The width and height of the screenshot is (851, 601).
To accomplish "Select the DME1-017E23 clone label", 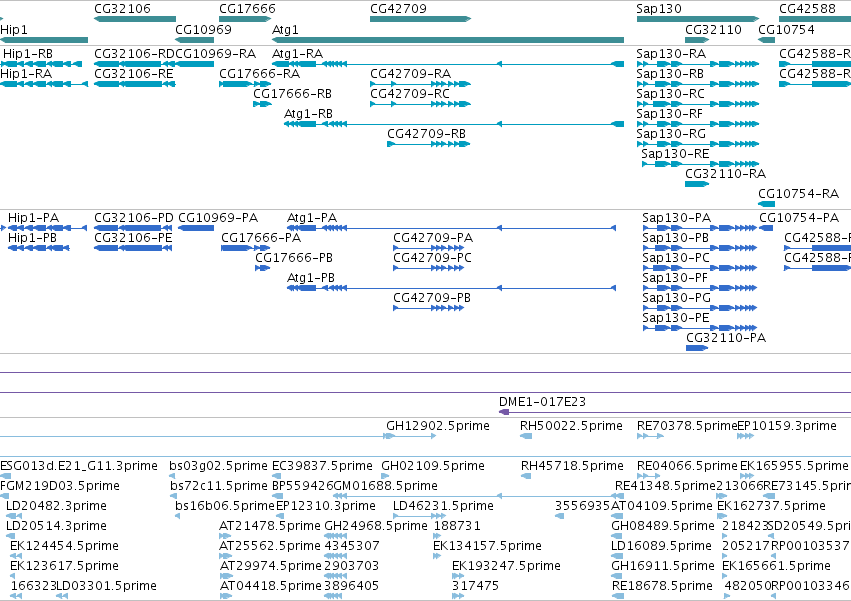I will [x=543, y=402].
